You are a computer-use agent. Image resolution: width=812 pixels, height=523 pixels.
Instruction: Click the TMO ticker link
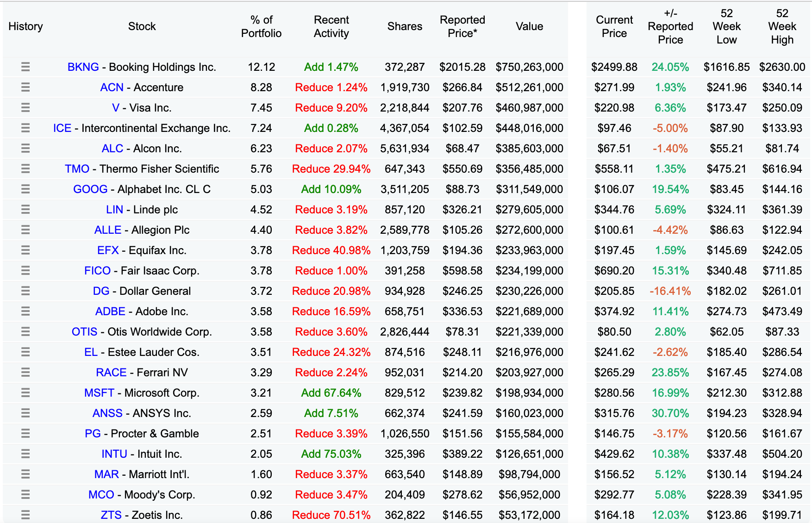pyautogui.click(x=77, y=169)
